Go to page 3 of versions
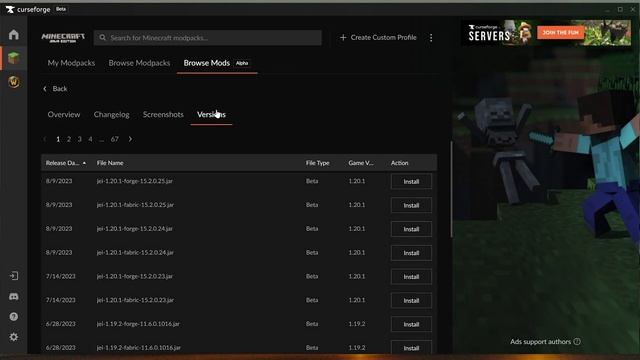 click(x=80, y=139)
